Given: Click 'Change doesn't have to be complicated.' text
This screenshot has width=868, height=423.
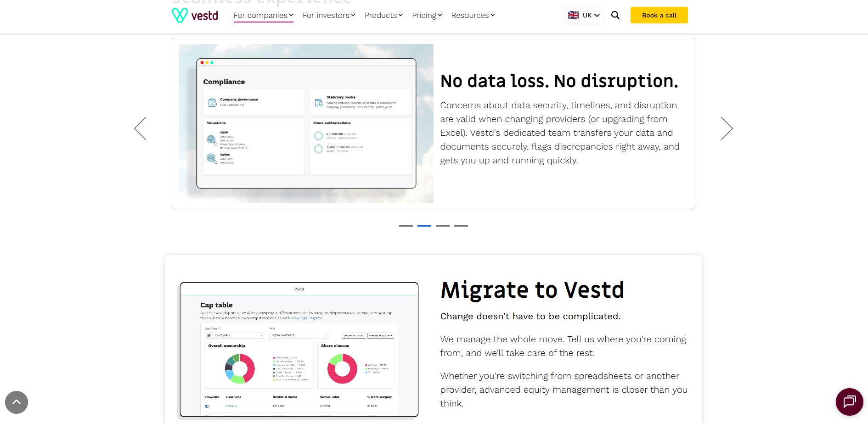Looking at the screenshot, I should coord(530,316).
